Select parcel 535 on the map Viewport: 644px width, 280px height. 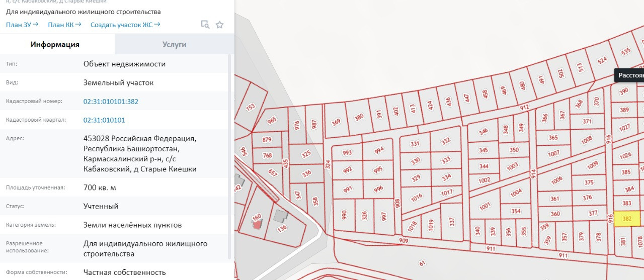coord(626,51)
